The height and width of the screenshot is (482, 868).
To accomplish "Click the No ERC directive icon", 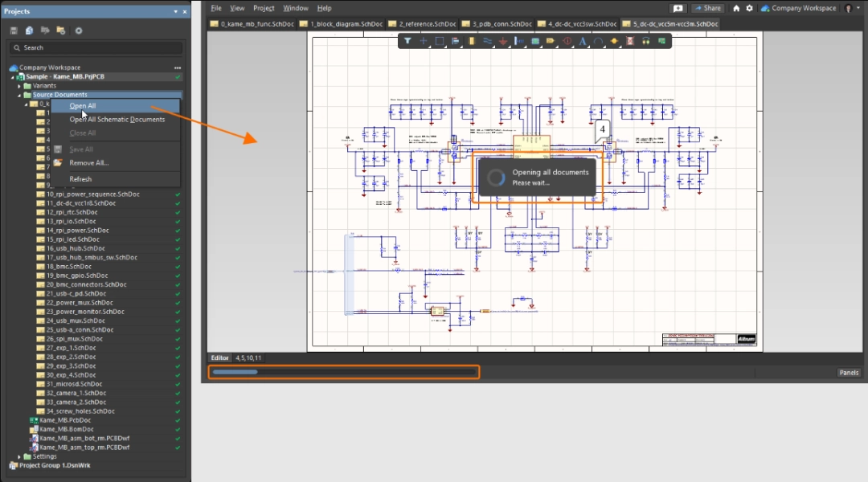I will pyautogui.click(x=629, y=40).
